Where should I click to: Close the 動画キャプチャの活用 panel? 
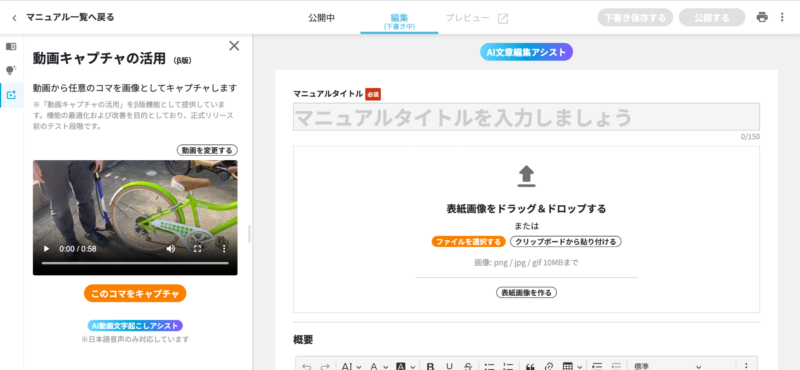(234, 46)
